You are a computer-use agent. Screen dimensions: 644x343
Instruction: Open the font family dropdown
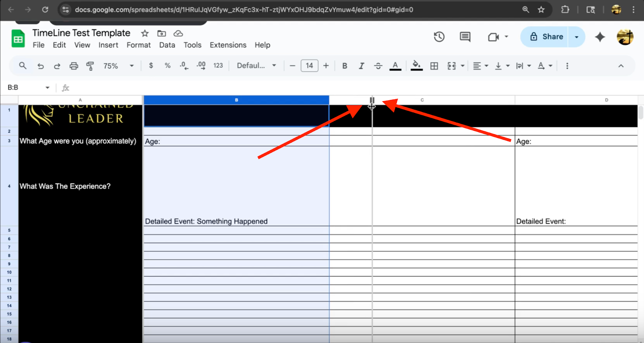(x=256, y=65)
